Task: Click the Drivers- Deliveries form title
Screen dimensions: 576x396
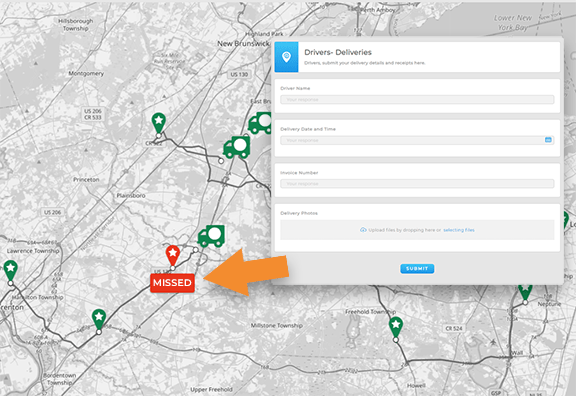Action: [338, 52]
